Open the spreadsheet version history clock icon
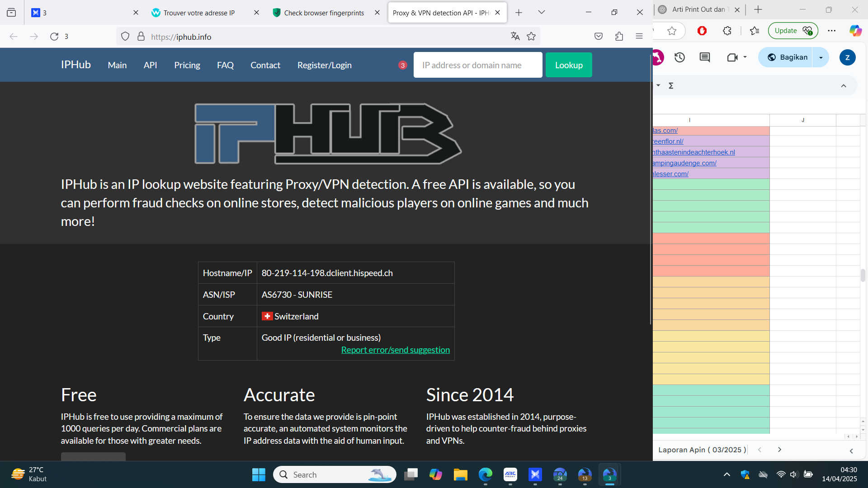The height and width of the screenshot is (488, 868). (679, 57)
